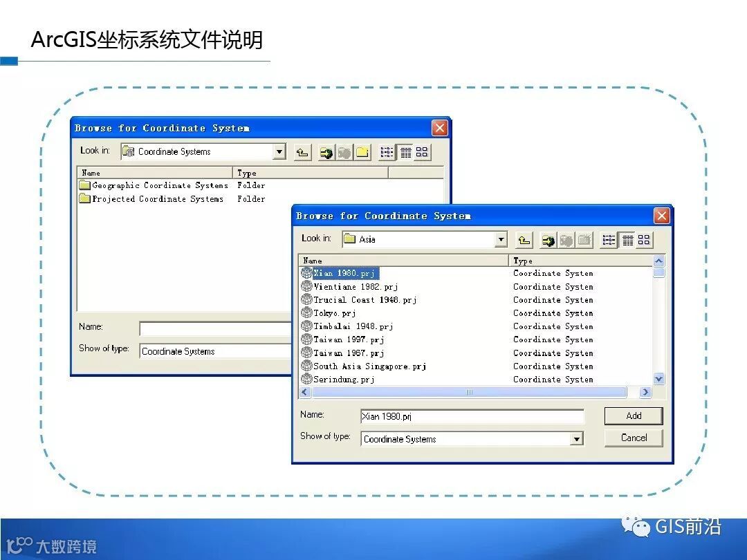This screenshot has width=747, height=560.
Task: Select Taiwan 1967.prj file
Action: coord(349,353)
